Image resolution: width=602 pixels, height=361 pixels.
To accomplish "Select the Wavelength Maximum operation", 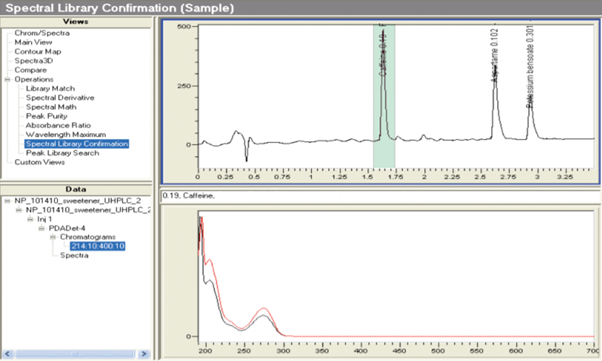I will tap(66, 134).
